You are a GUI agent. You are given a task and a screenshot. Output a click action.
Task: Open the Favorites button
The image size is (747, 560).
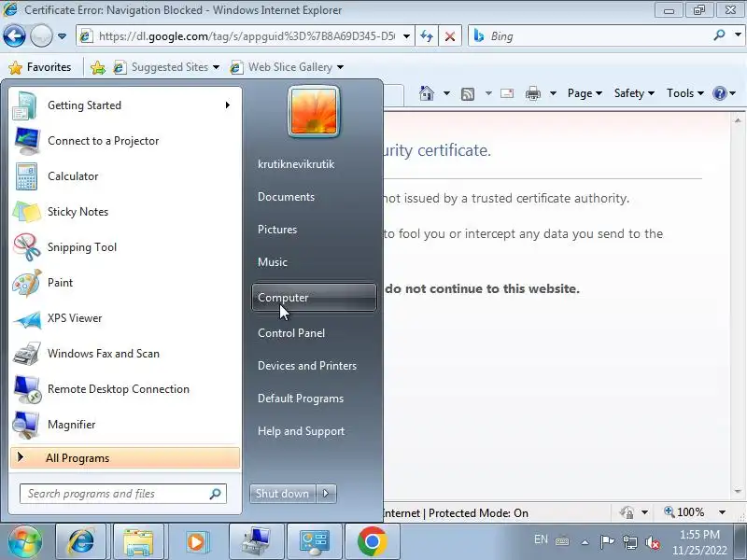pyautogui.click(x=40, y=67)
